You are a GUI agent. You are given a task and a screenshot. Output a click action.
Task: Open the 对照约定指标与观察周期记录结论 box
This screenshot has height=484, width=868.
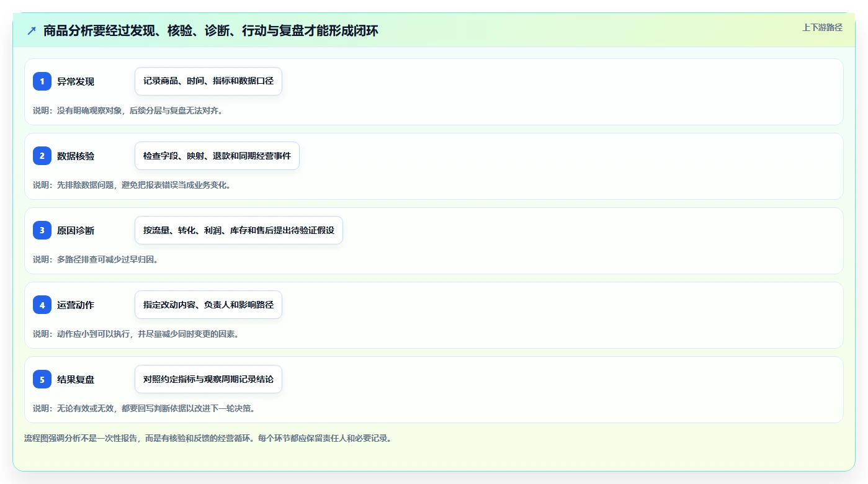(208, 379)
